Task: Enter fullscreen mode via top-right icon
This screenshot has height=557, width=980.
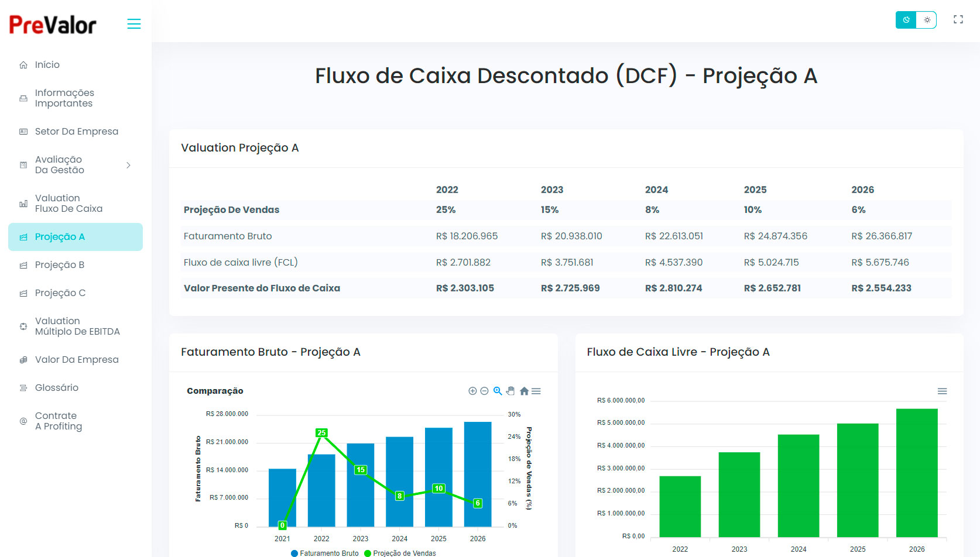Action: click(x=958, y=20)
